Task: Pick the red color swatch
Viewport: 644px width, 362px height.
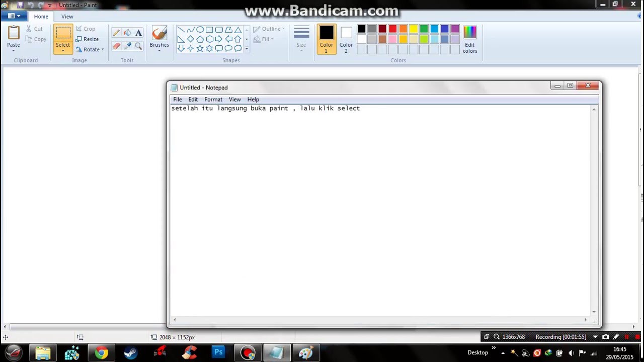Action: pyautogui.click(x=392, y=29)
